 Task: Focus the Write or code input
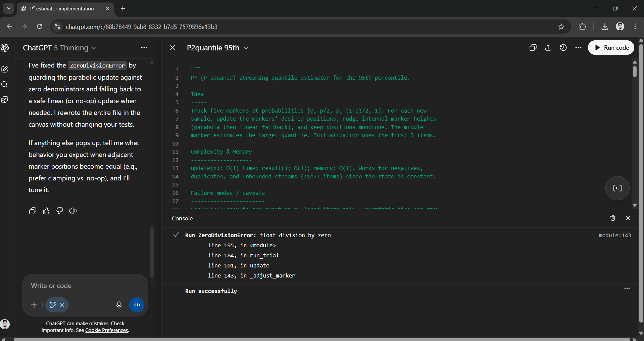coord(85,286)
